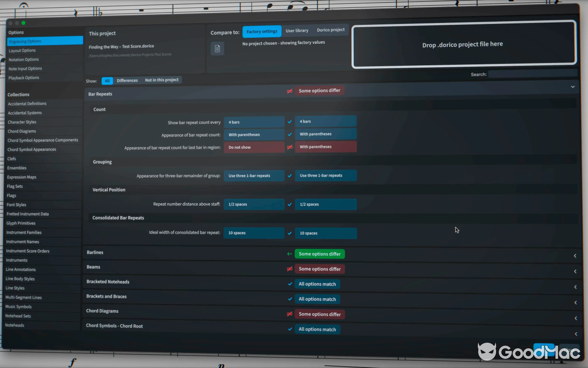Click the "Do not show" value button

click(x=254, y=146)
